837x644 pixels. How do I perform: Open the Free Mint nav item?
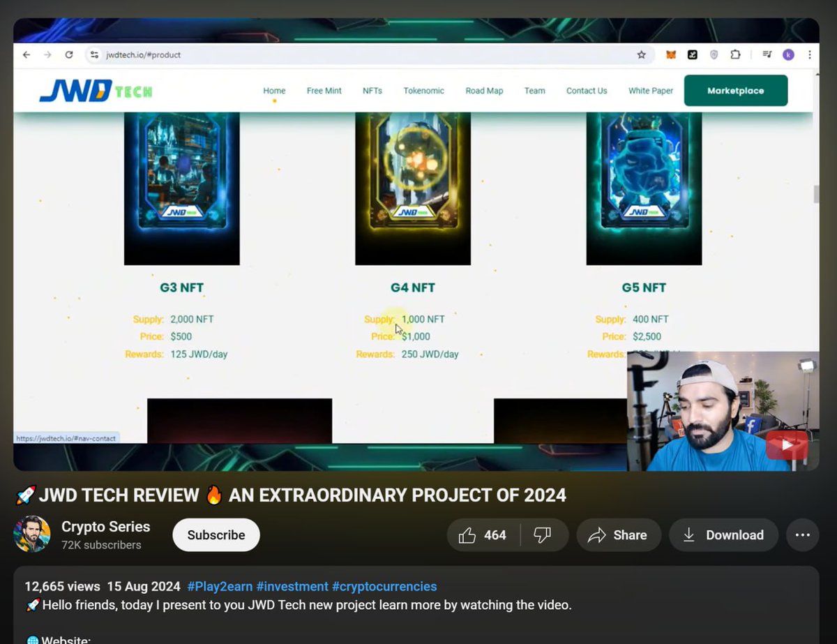pos(324,91)
